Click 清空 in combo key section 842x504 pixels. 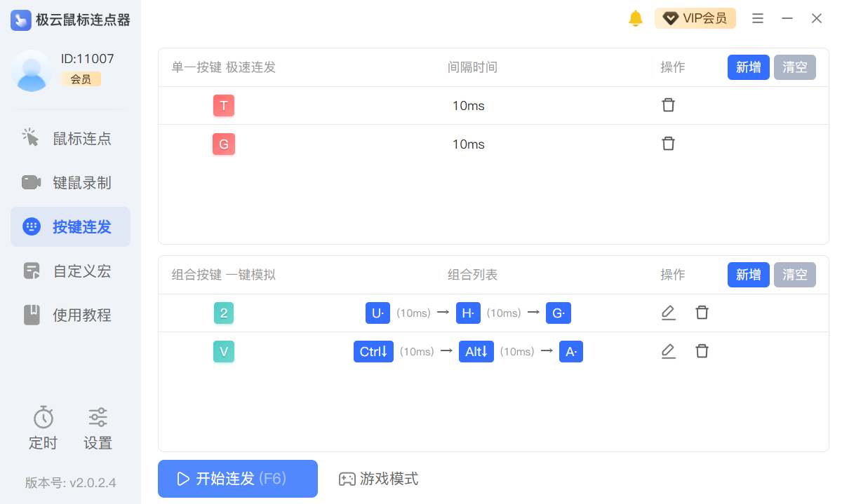click(x=794, y=275)
